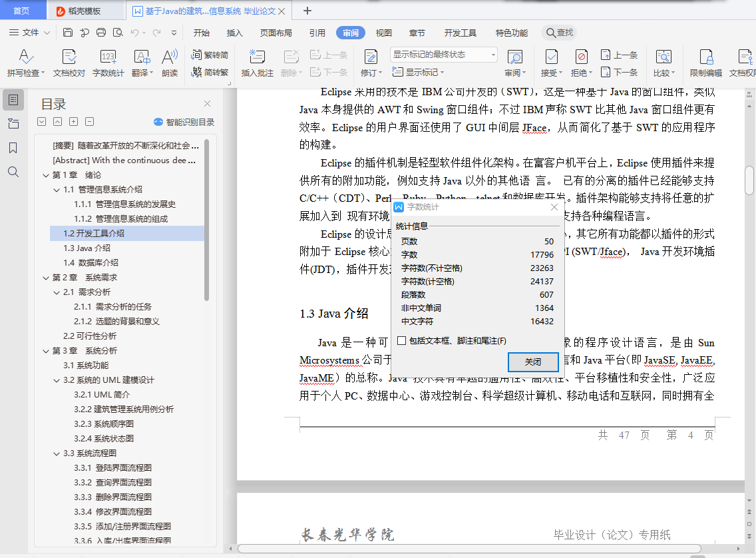Collapse 第 1 章 绪论 tree node
The height and width of the screenshot is (558, 756).
coord(46,175)
